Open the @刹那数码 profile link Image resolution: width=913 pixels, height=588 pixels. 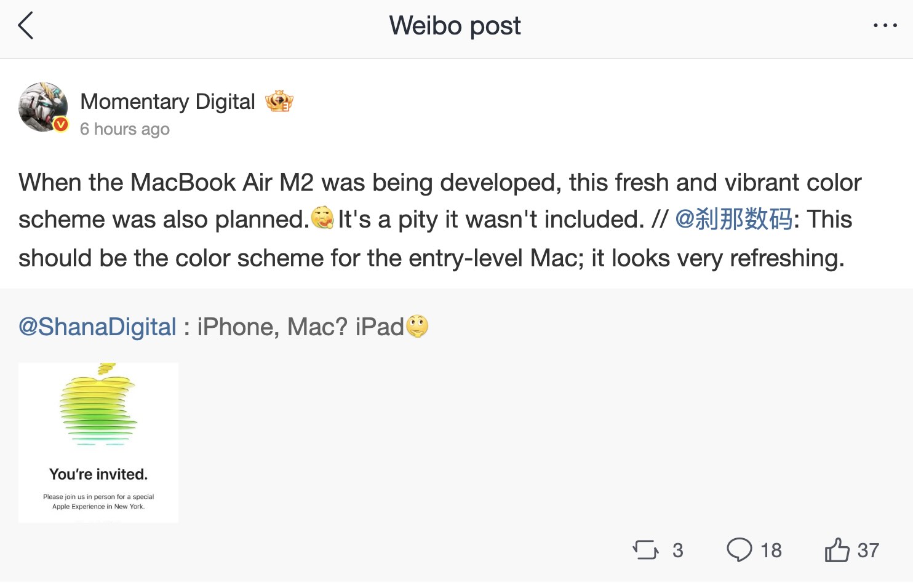(x=732, y=219)
